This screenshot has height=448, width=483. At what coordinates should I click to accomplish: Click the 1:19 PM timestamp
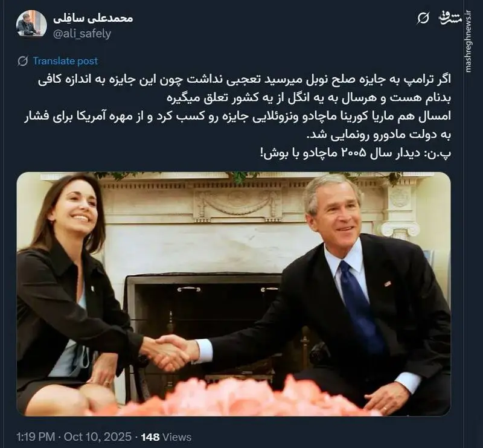[x=36, y=437]
